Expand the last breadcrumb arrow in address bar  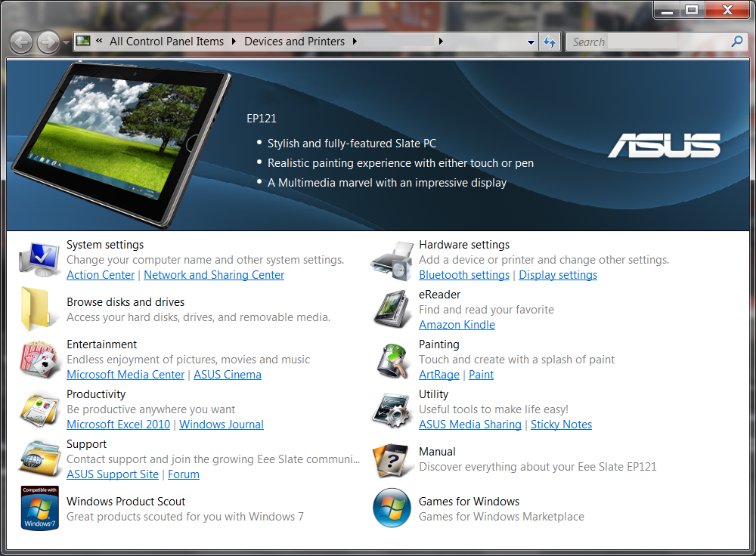(x=441, y=42)
